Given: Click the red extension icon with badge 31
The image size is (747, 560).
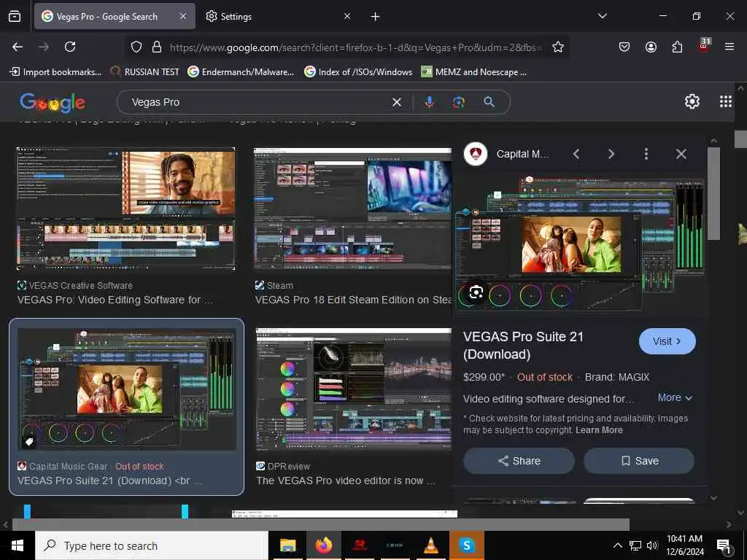Looking at the screenshot, I should [x=704, y=46].
